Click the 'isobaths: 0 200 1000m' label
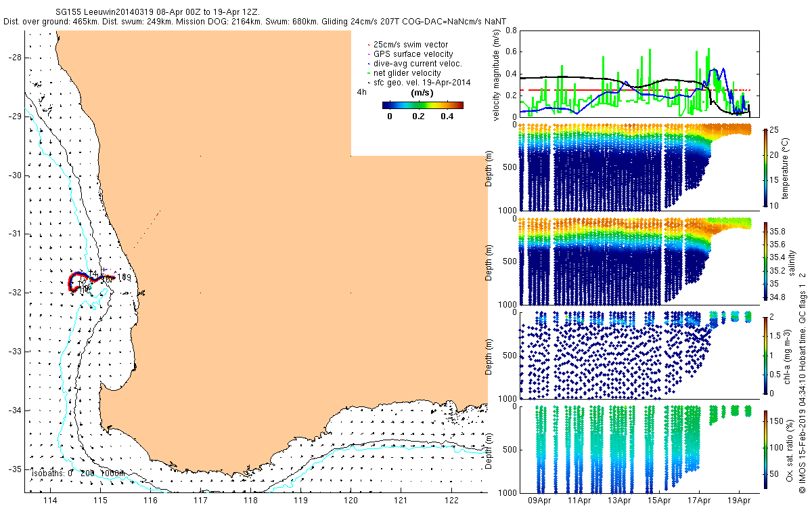 coord(77,473)
